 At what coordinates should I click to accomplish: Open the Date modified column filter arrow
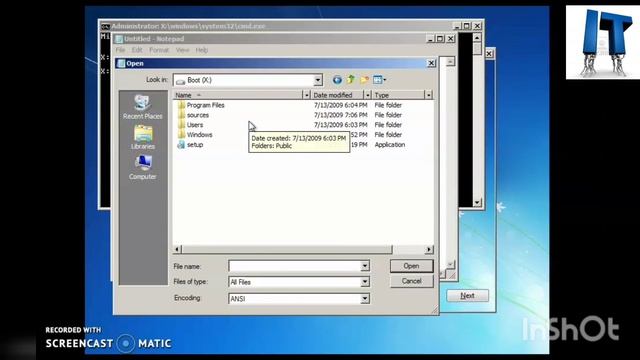point(367,95)
